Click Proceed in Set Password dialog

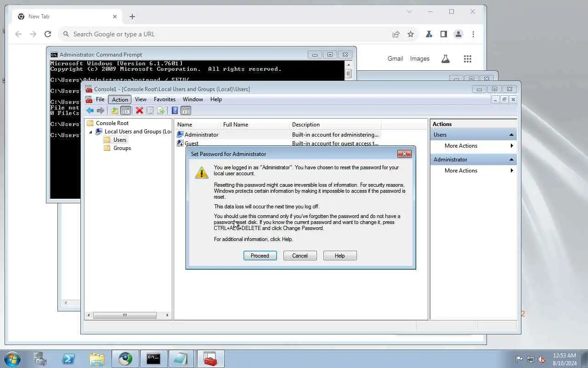tap(260, 256)
